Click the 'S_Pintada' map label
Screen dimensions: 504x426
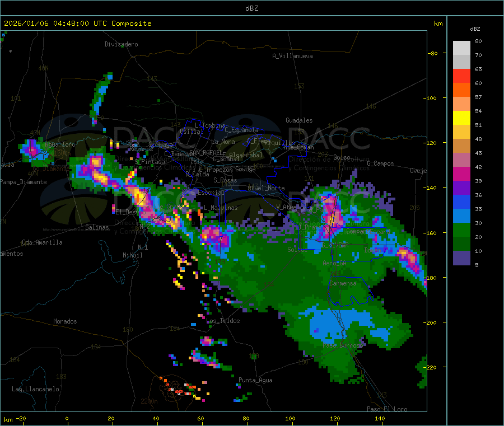[x=150, y=162]
